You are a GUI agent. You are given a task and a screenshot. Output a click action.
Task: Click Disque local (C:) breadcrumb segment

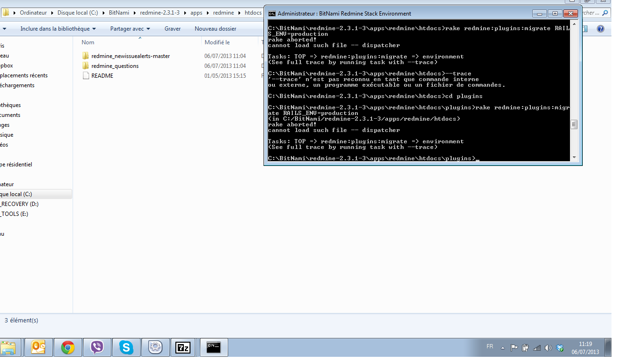click(78, 13)
